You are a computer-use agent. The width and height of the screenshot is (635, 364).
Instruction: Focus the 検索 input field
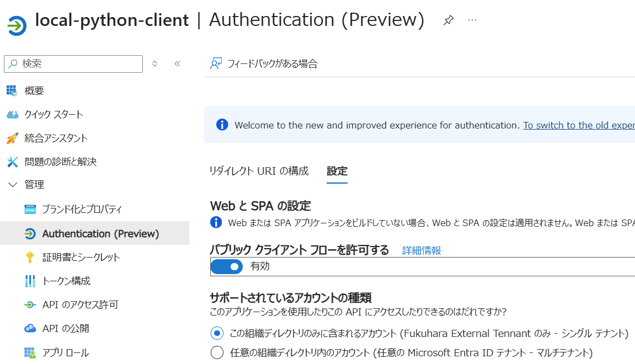point(73,63)
